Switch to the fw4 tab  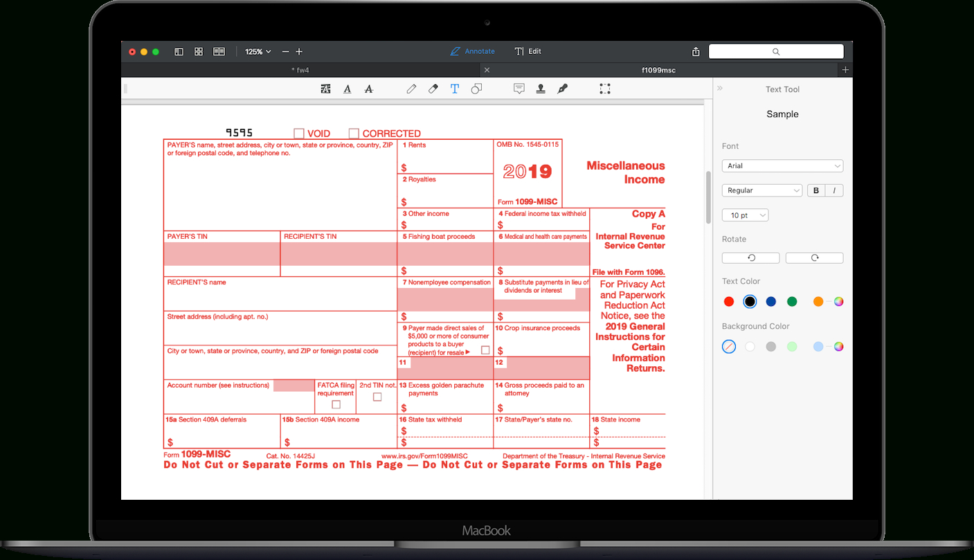(x=300, y=70)
